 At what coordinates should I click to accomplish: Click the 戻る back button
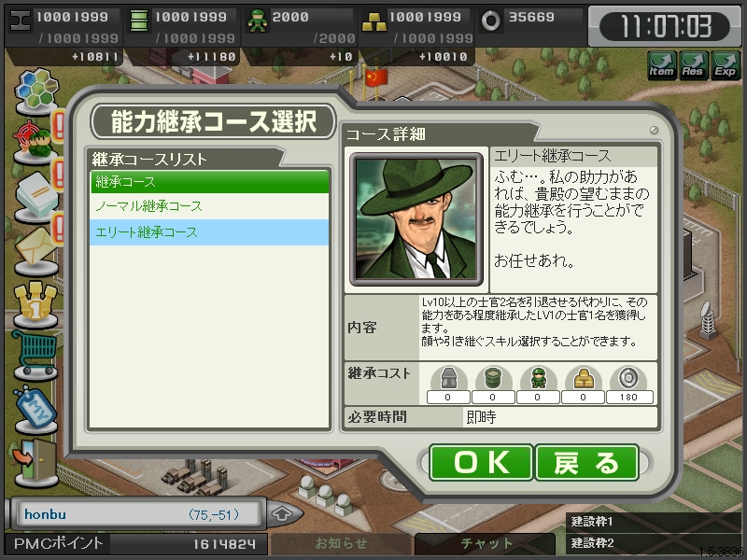[x=587, y=462]
